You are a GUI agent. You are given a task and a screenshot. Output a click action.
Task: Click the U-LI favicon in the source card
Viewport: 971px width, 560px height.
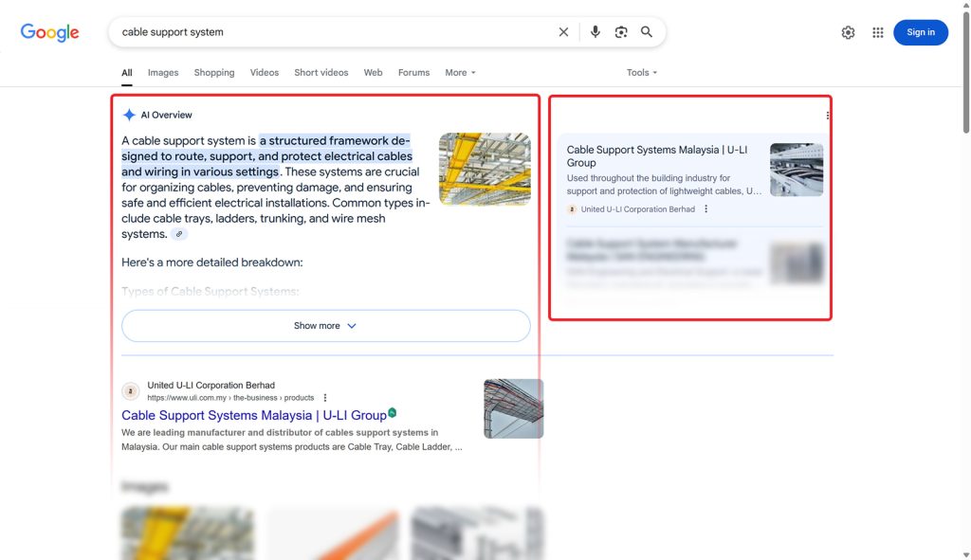click(x=572, y=209)
